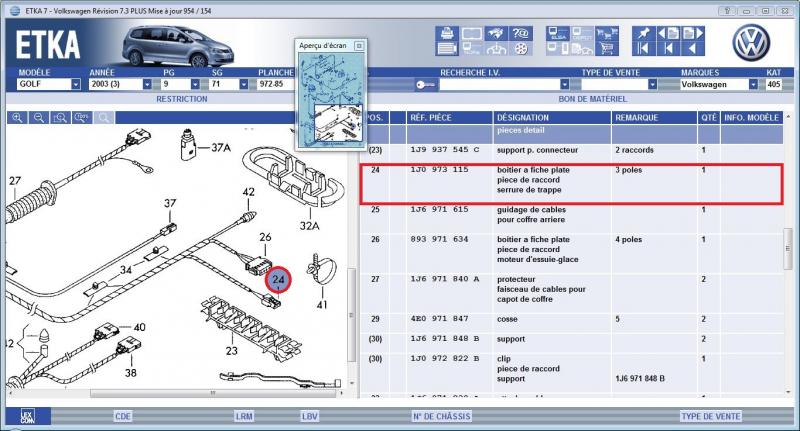Select part number 1J6 971 615
The width and height of the screenshot is (800, 431).
tap(439, 209)
